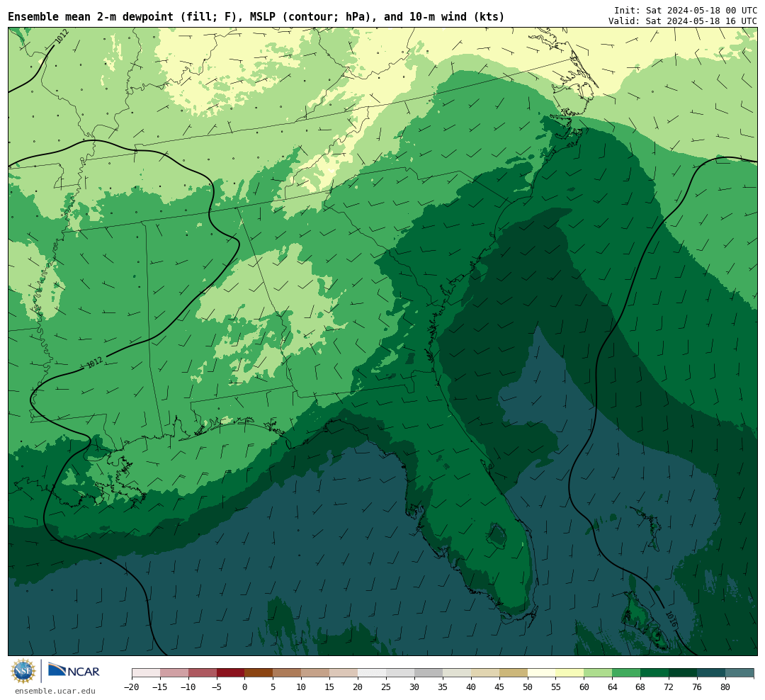Image resolution: width=765 pixels, height=700 pixels.
Task: Click the dark green 68 to 72 colorbar swatch
Action: 654,673
